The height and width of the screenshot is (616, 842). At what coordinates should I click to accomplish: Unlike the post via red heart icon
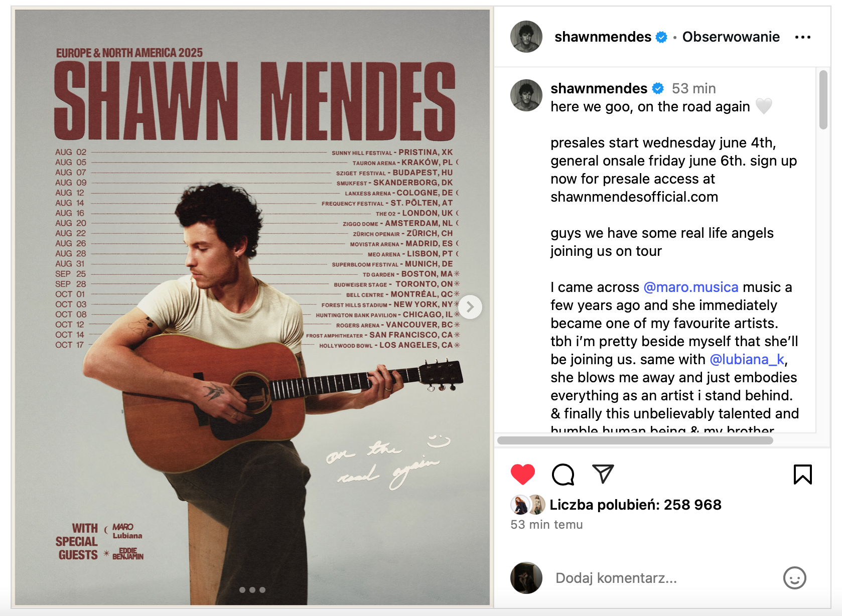coord(522,474)
